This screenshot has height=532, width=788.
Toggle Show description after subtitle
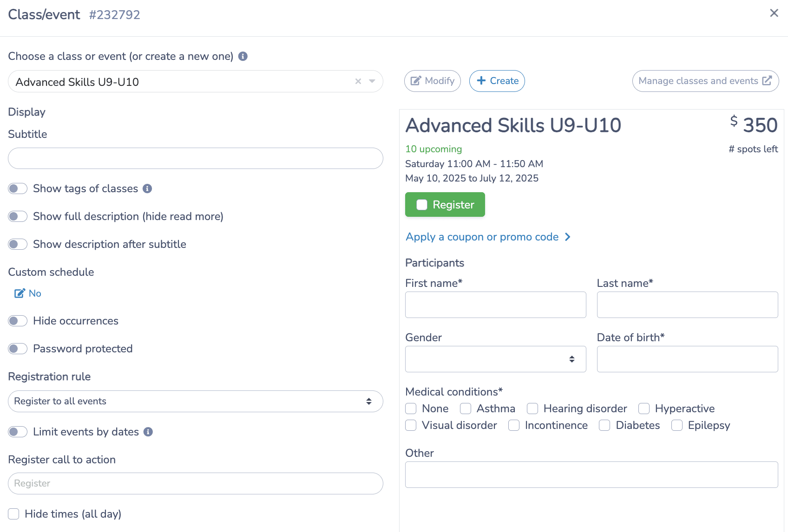pos(18,244)
